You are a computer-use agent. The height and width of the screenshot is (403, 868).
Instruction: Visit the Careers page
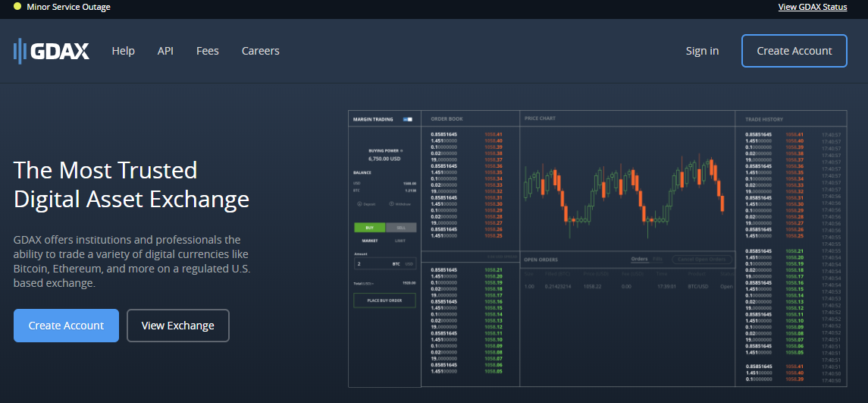point(261,51)
